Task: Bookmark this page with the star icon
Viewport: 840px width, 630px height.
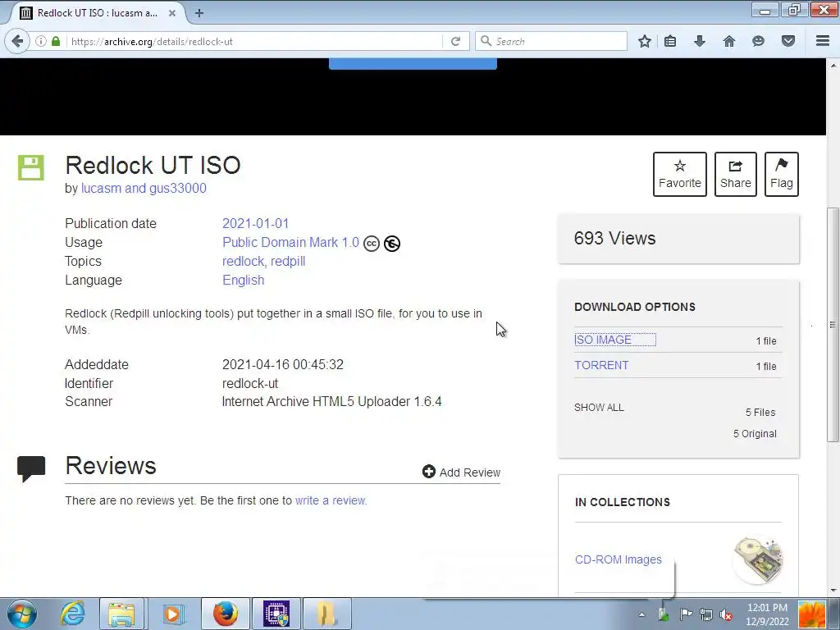Action: (645, 41)
